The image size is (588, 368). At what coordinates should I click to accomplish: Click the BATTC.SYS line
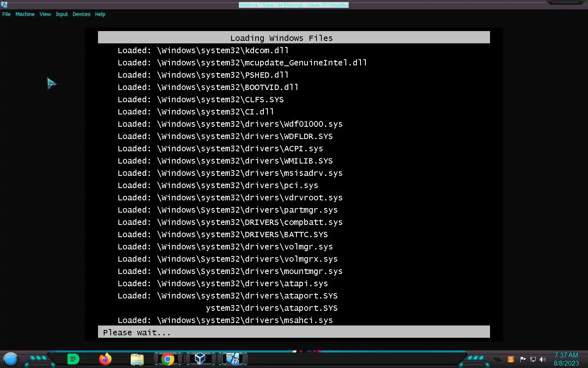click(x=223, y=234)
